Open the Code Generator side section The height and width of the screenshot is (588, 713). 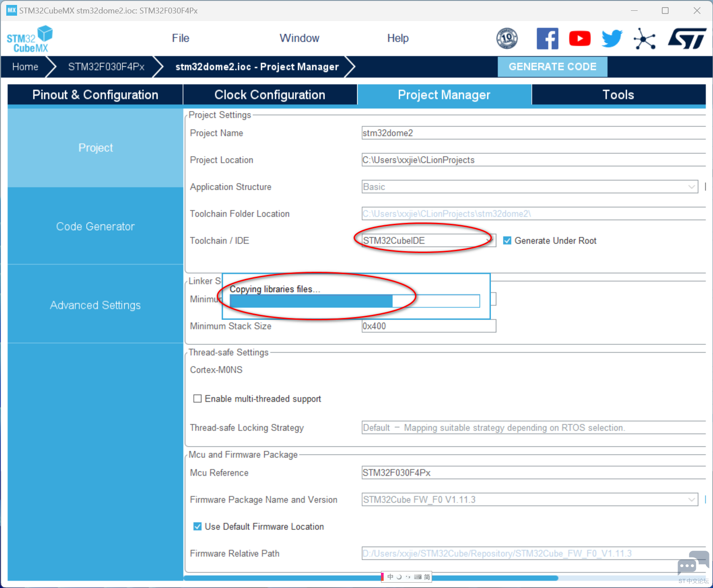coord(95,226)
